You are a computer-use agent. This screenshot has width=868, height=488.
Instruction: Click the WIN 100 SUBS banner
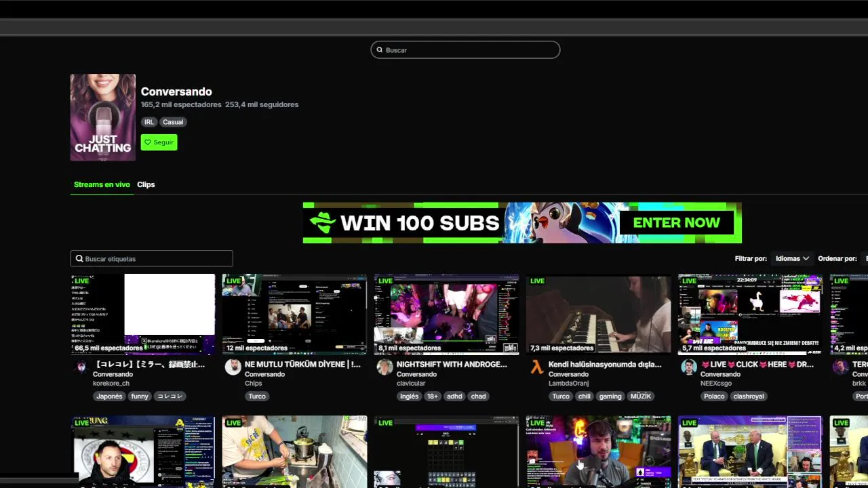(x=522, y=222)
